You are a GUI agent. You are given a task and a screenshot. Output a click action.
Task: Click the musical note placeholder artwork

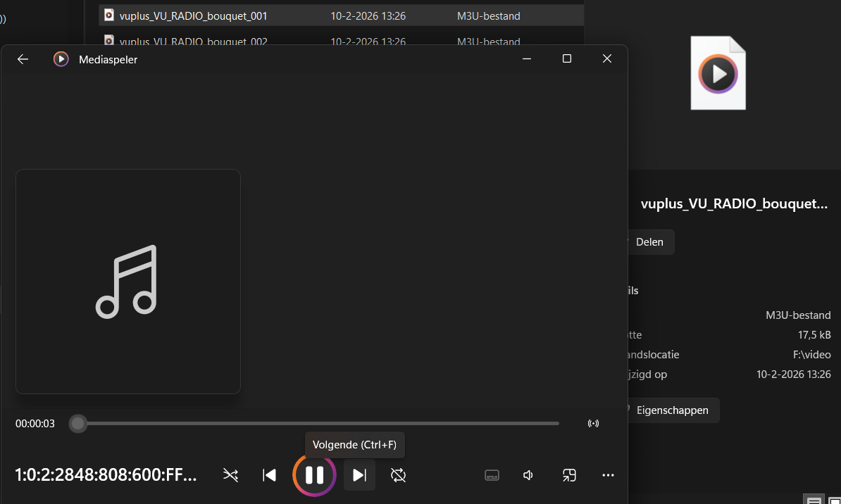point(127,281)
